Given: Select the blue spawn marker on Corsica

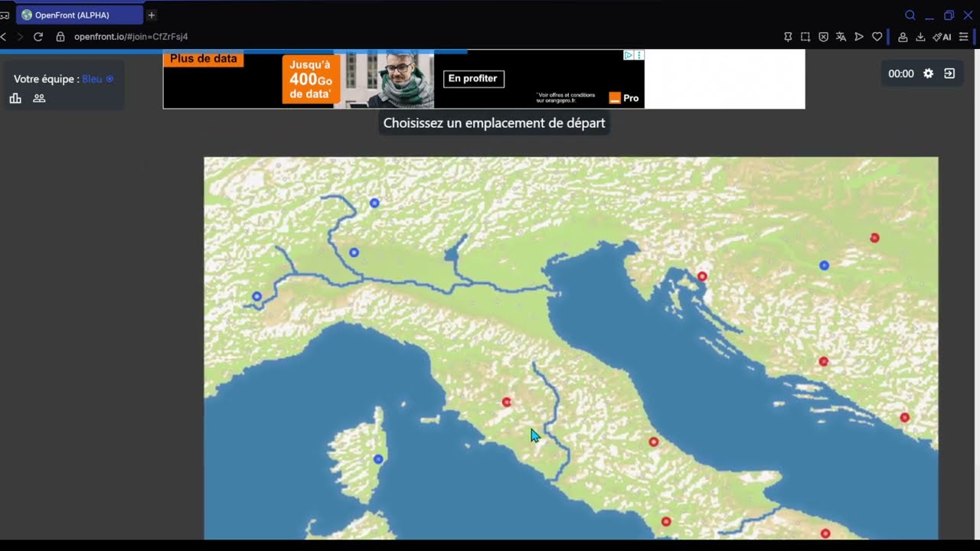Looking at the screenshot, I should [378, 459].
